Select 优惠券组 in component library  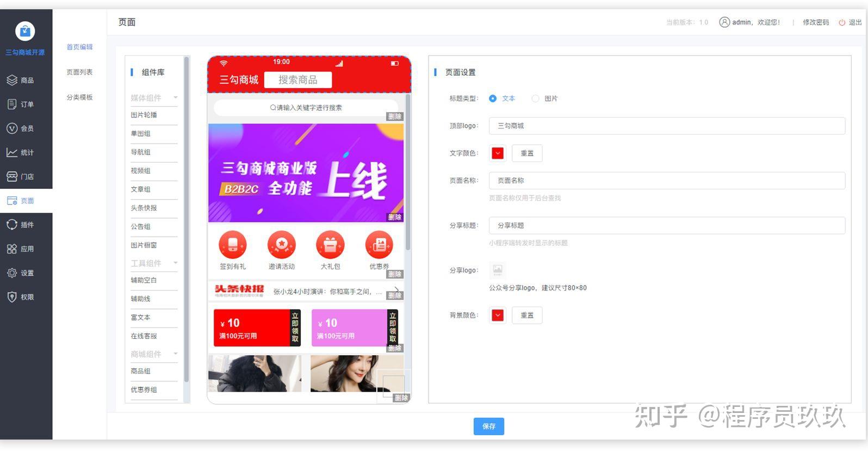pos(154,390)
